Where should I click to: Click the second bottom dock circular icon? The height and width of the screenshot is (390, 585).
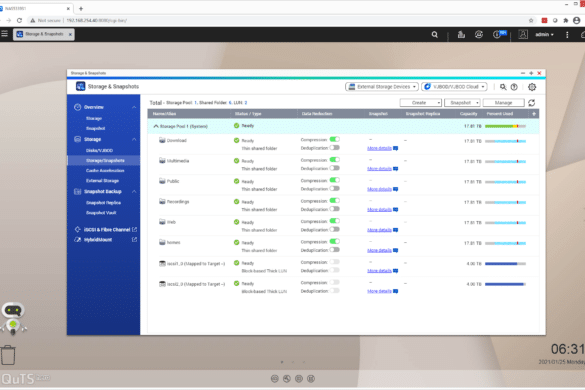pos(287,379)
